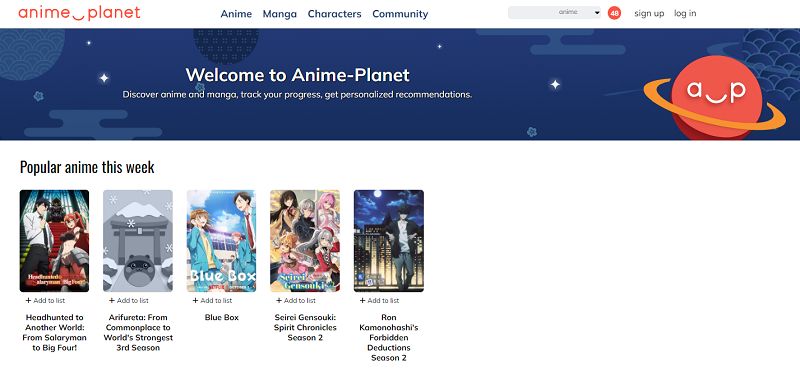Click the a_p planet mascot graphic

[715, 97]
